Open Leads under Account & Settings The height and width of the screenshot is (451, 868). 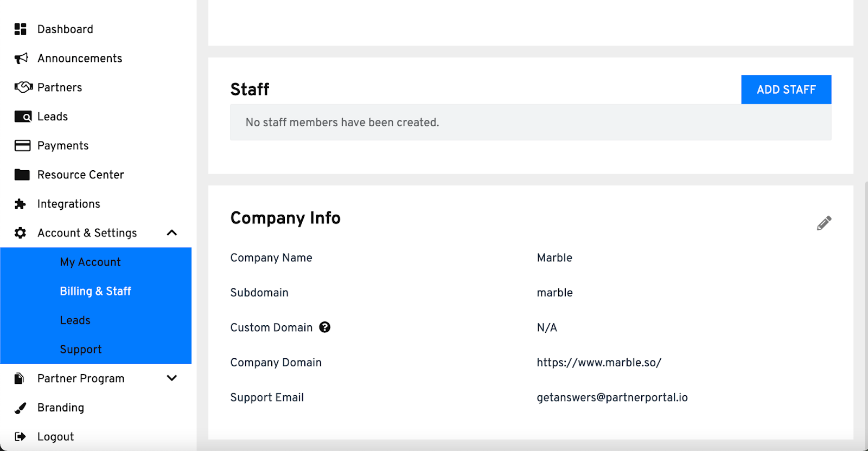point(75,320)
